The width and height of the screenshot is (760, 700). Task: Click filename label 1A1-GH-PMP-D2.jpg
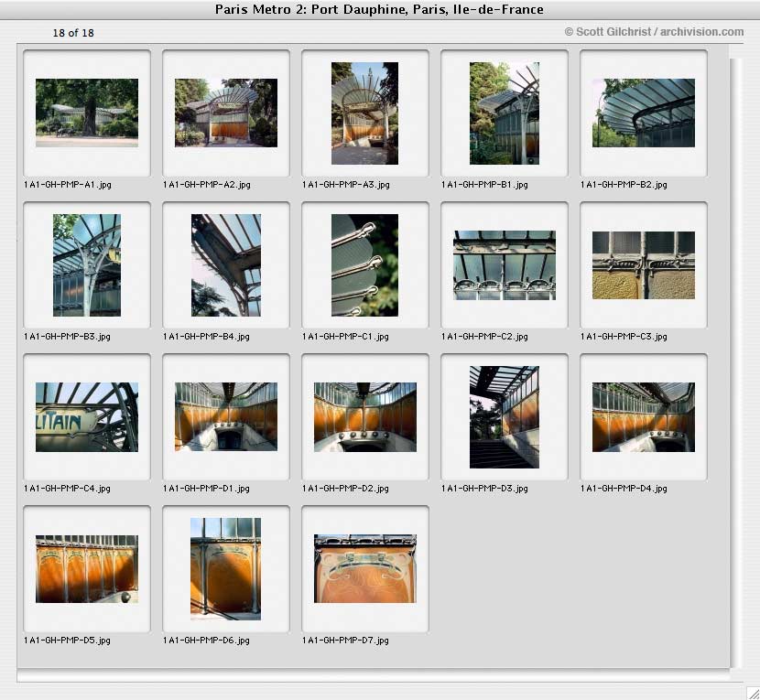pos(345,489)
